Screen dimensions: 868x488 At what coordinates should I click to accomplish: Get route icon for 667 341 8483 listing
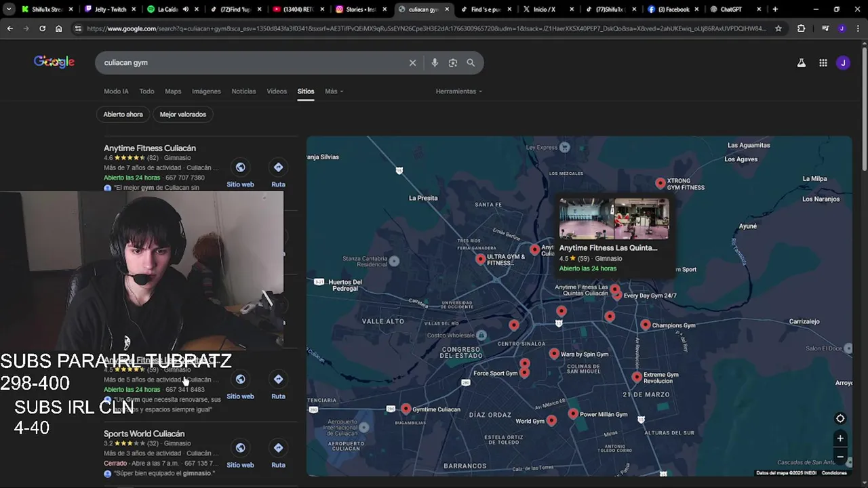278,379
